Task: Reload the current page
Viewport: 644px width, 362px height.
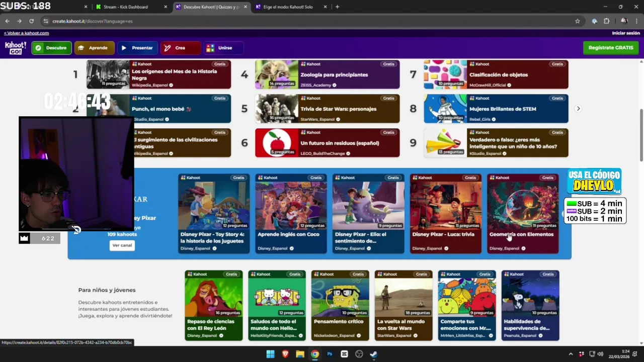Action: coord(31,21)
